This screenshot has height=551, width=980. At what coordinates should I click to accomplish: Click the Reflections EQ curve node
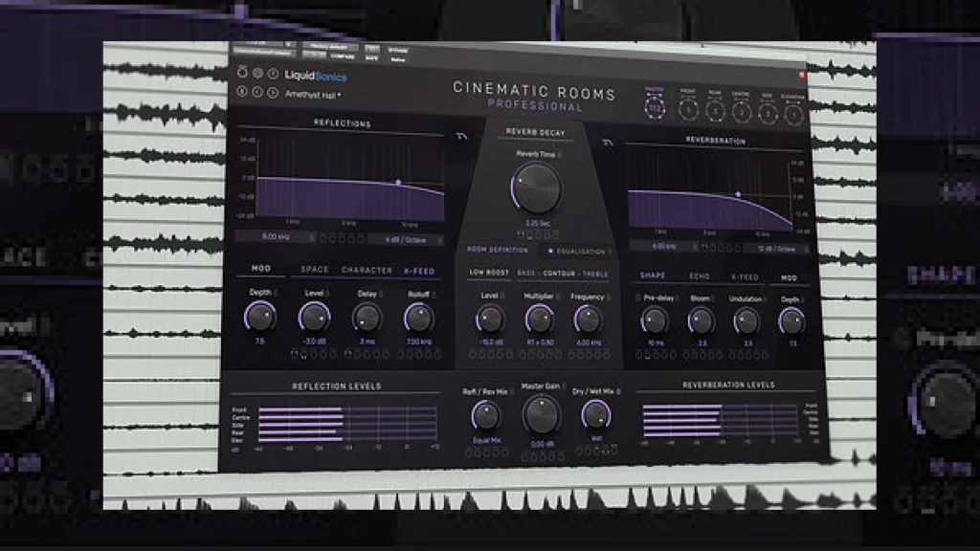[x=398, y=183]
